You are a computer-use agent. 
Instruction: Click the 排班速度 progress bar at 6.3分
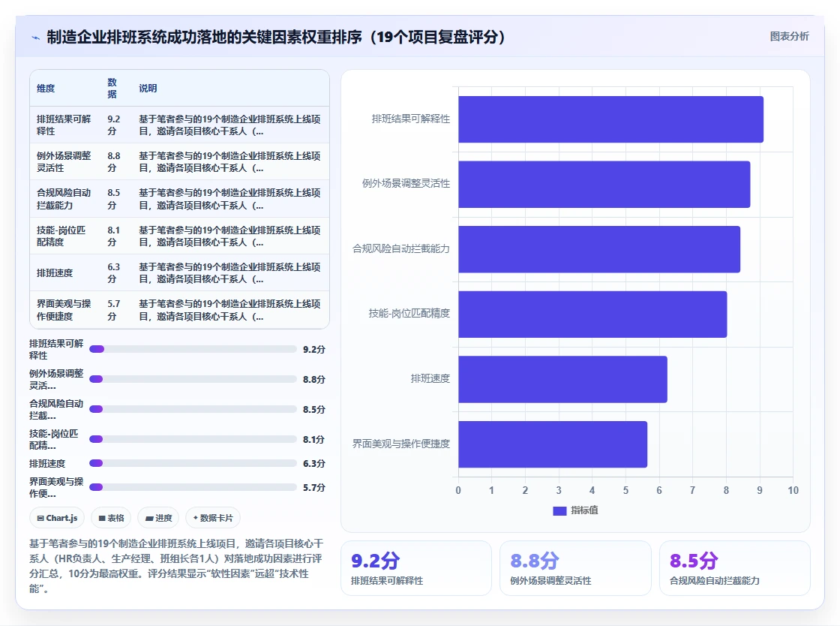click(193, 464)
